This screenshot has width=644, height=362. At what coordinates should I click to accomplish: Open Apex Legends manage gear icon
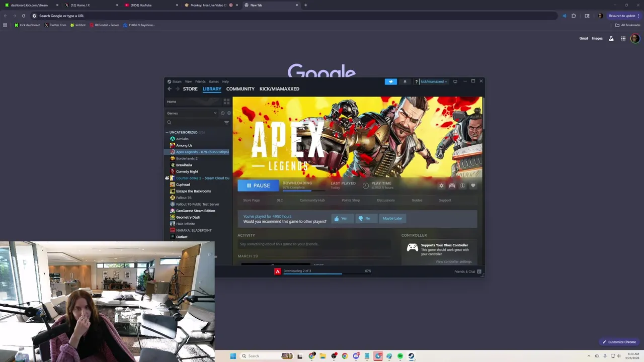(x=441, y=186)
